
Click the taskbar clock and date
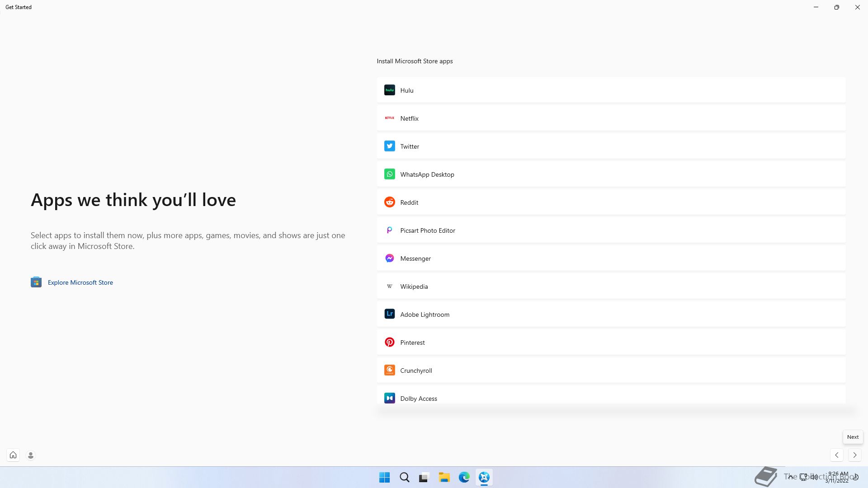click(x=837, y=477)
